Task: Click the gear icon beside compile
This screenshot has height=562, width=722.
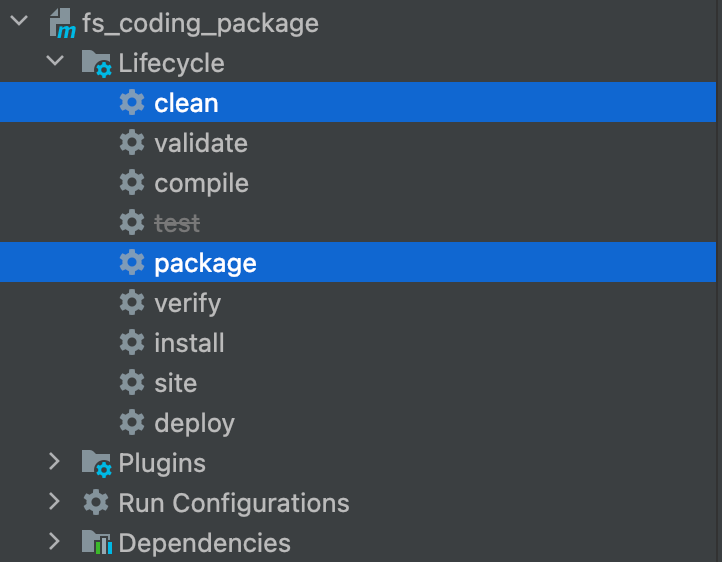Action: pyautogui.click(x=131, y=183)
